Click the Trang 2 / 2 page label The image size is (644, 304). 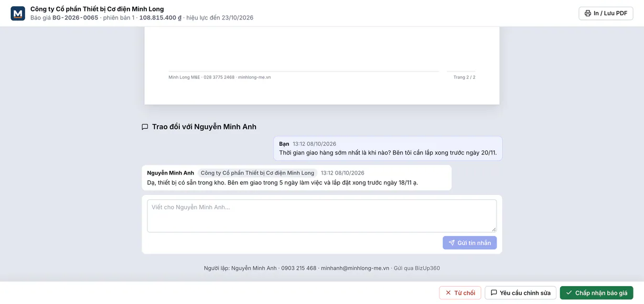coord(464,77)
